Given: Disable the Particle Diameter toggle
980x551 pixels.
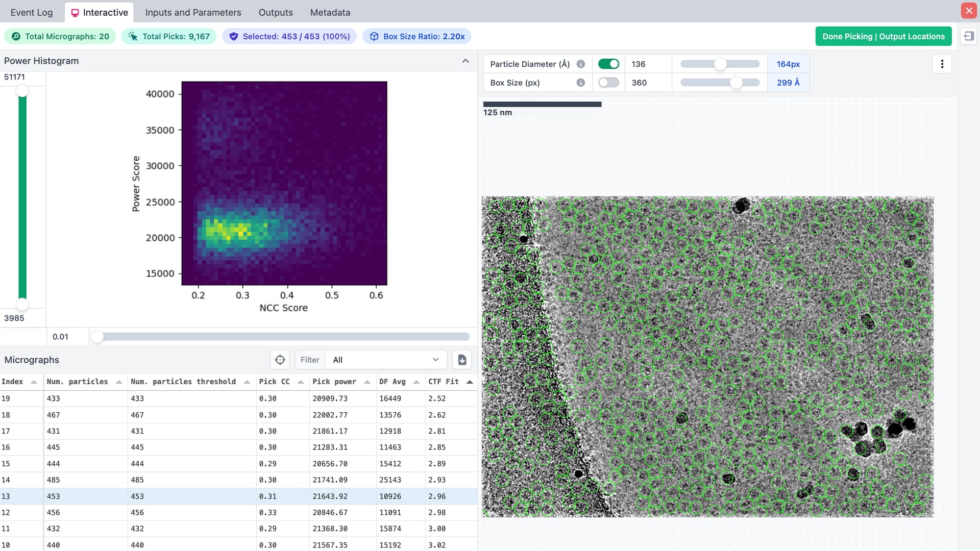Looking at the screenshot, I should 608,64.
